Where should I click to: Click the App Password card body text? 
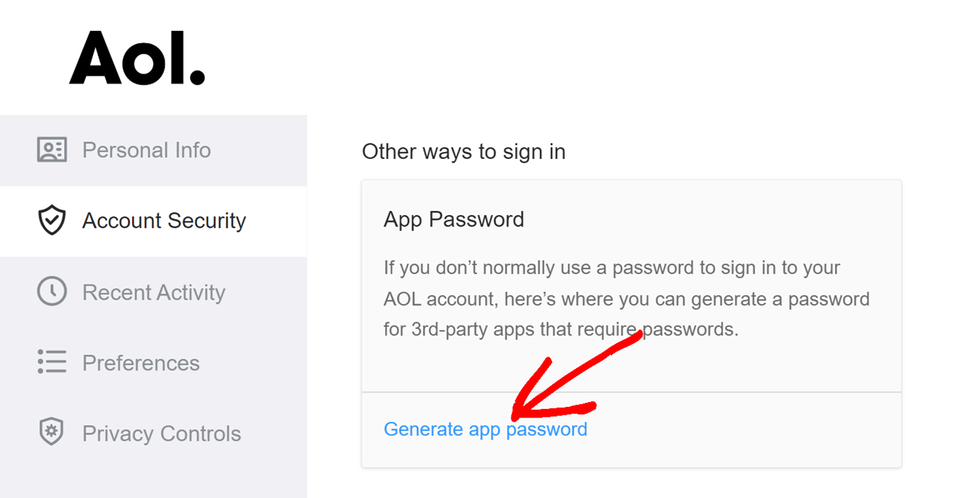click(x=625, y=298)
